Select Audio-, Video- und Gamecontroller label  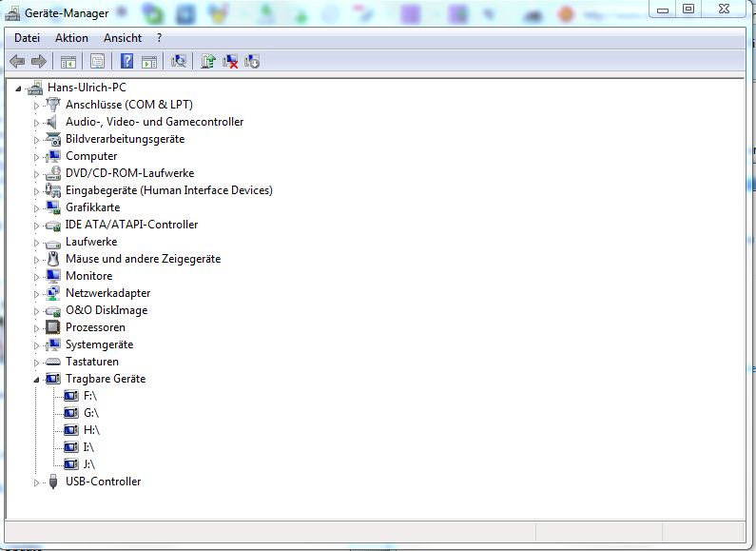pos(155,122)
